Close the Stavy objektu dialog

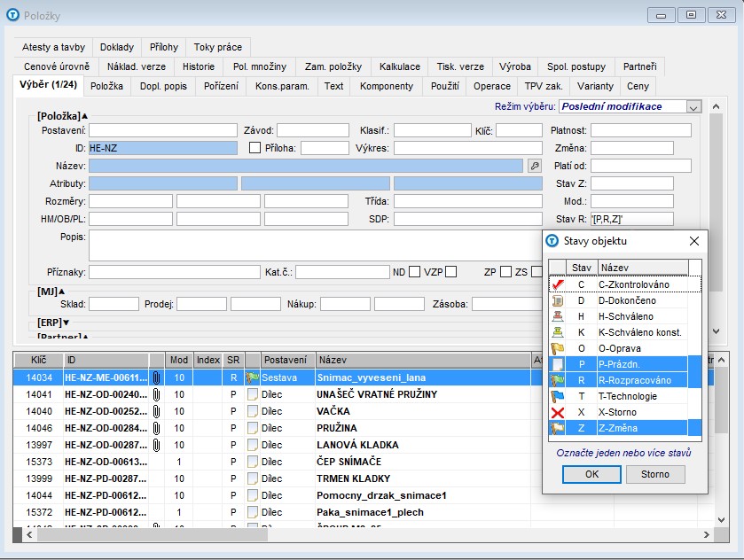(694, 241)
